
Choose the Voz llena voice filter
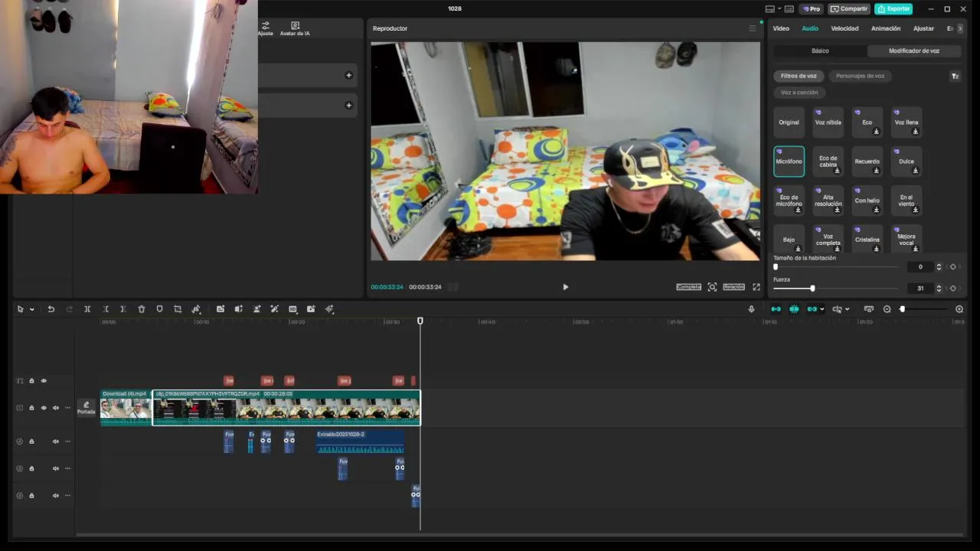click(x=906, y=122)
